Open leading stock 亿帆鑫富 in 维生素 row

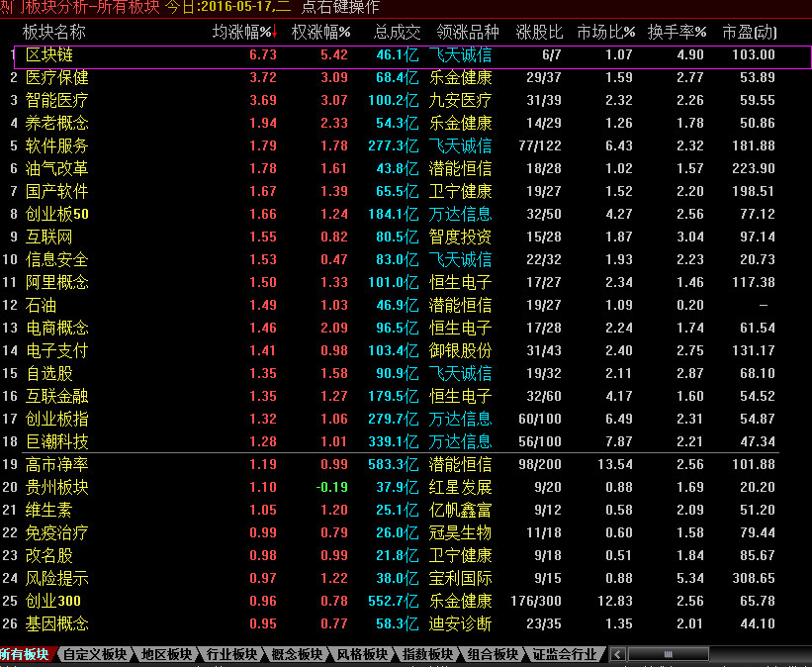[x=460, y=510]
